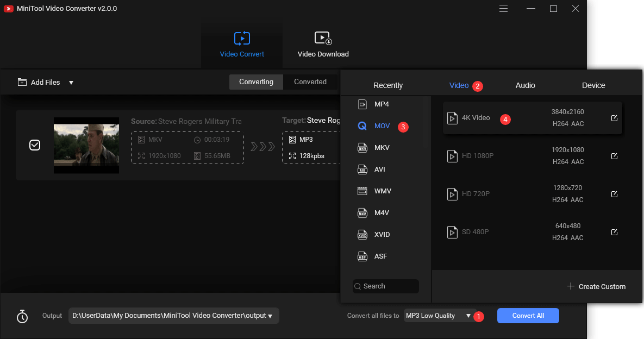Click the MiniTool app logo icon

pyautogui.click(x=9, y=9)
